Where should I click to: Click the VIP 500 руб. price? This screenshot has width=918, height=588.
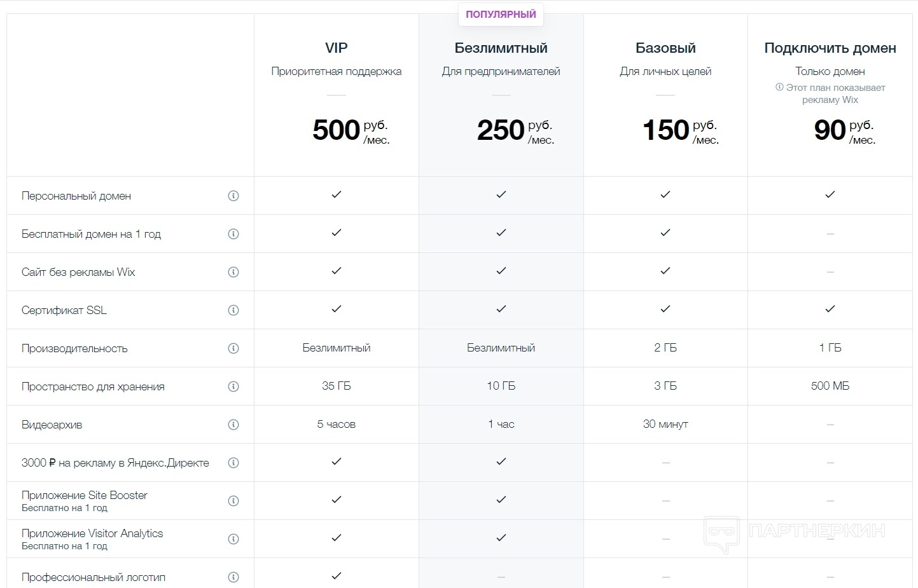pos(351,130)
